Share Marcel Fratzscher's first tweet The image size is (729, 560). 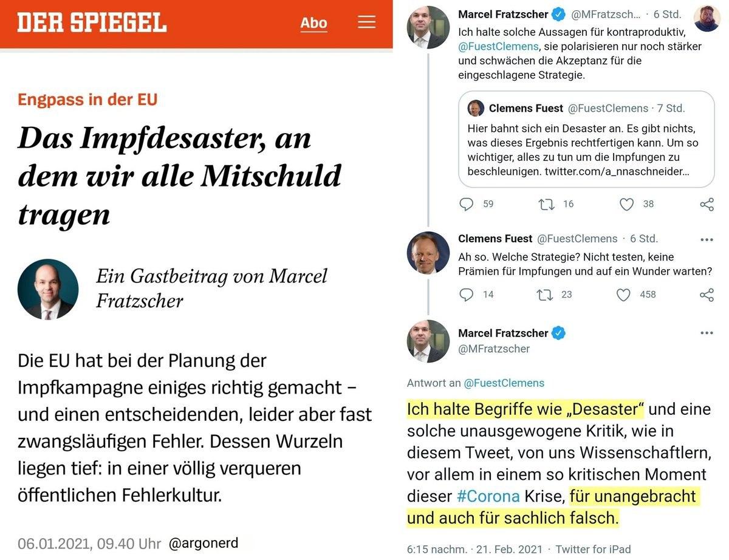707,204
